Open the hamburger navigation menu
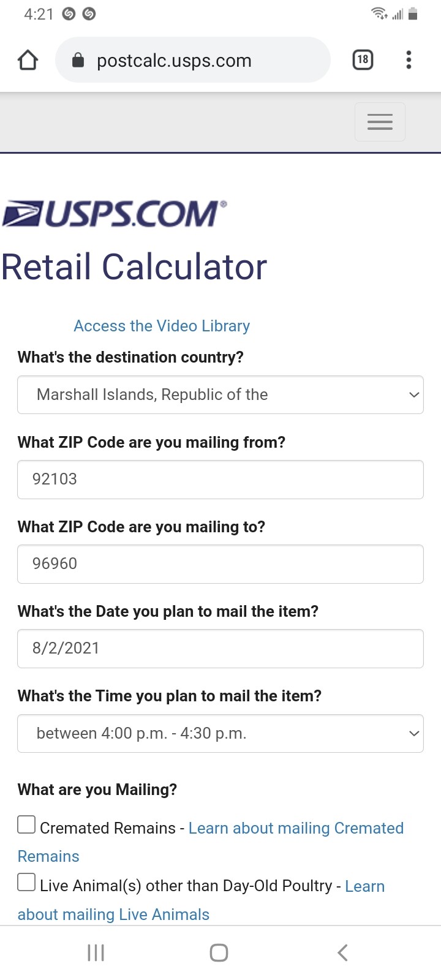441x980 pixels. (x=380, y=122)
